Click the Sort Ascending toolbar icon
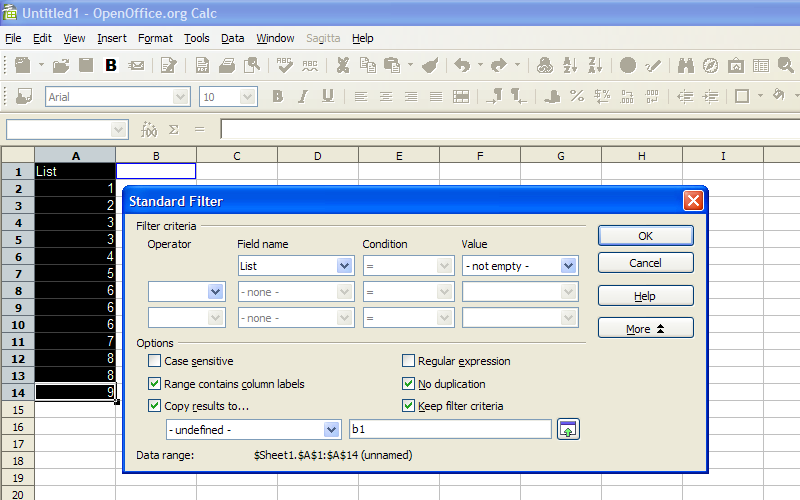This screenshot has width=800, height=500. coord(570,65)
